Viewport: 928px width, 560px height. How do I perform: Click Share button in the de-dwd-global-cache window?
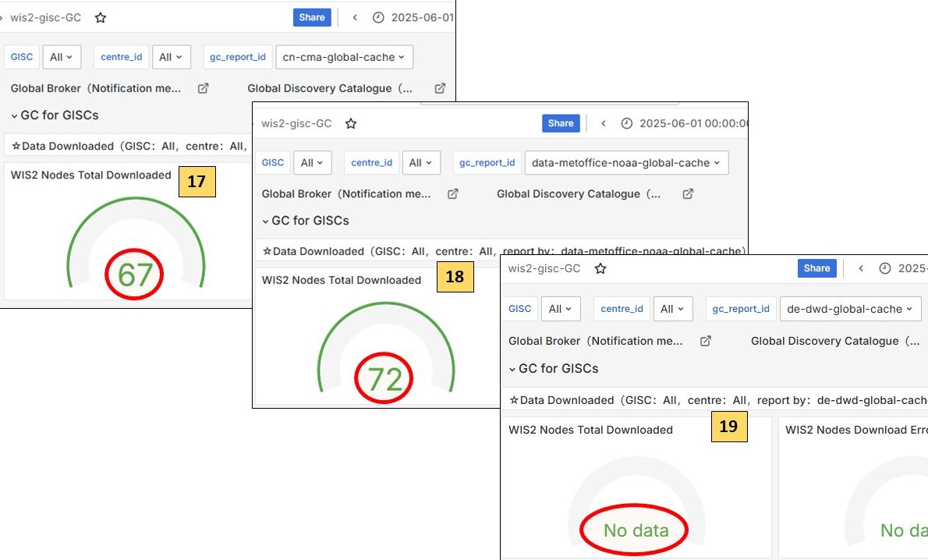[x=816, y=268]
